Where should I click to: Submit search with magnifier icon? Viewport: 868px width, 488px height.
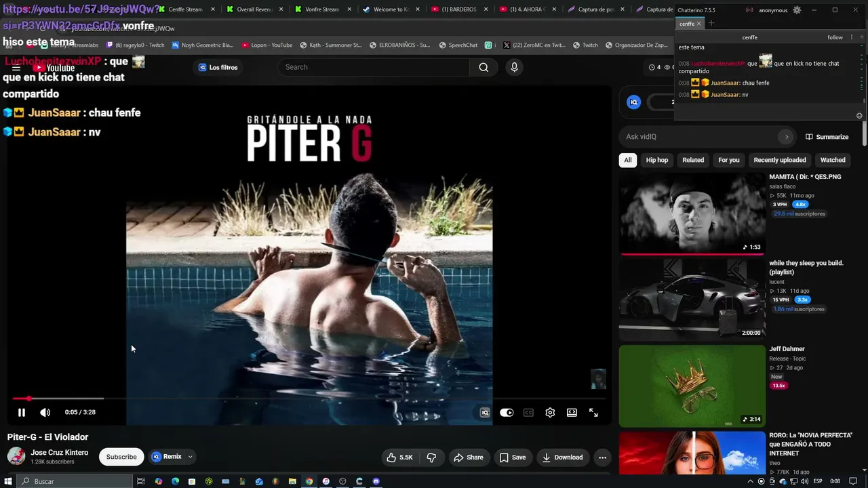[484, 67]
